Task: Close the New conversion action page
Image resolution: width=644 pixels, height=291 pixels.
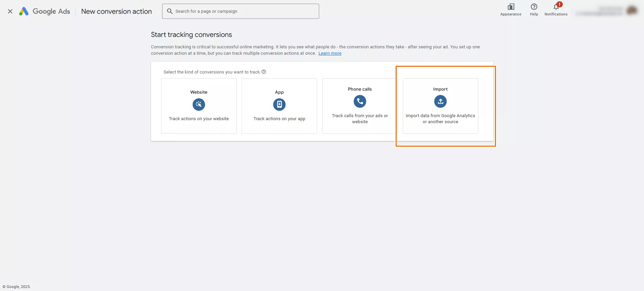Action: tap(10, 11)
